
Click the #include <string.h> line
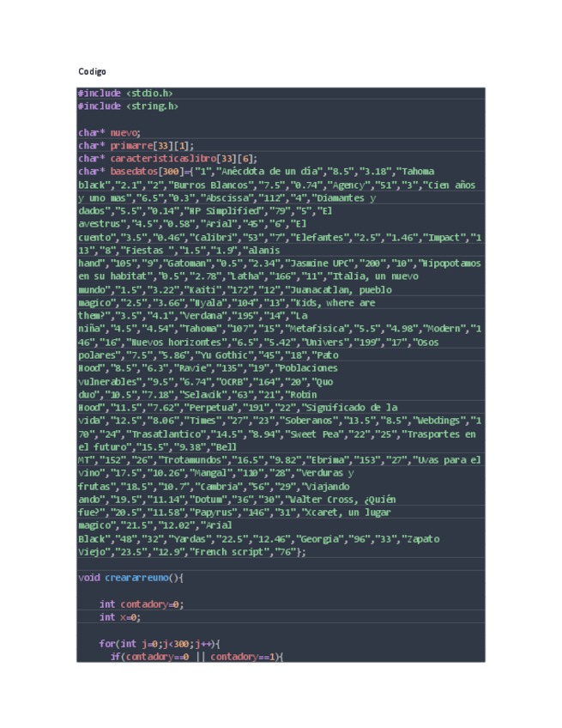click(128, 106)
